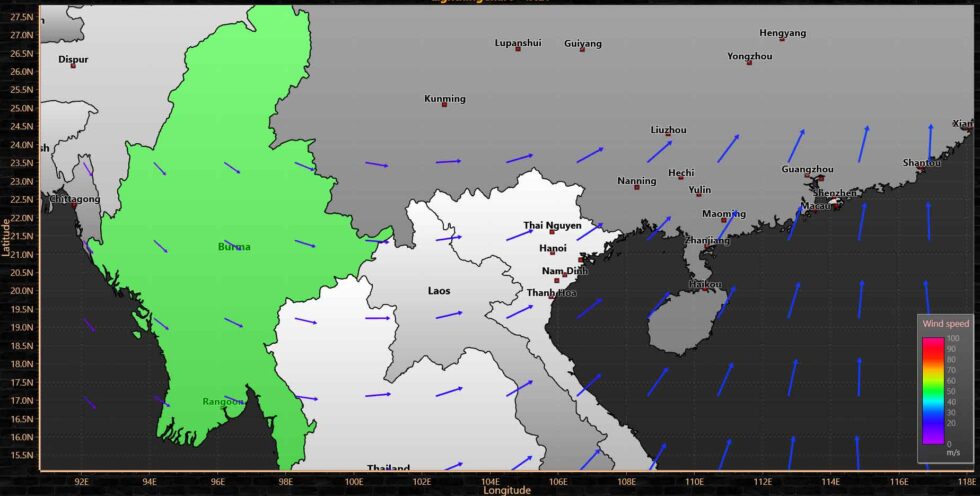Click the Nanning red marker point
This screenshot has width=980, height=496.
[x=637, y=187]
